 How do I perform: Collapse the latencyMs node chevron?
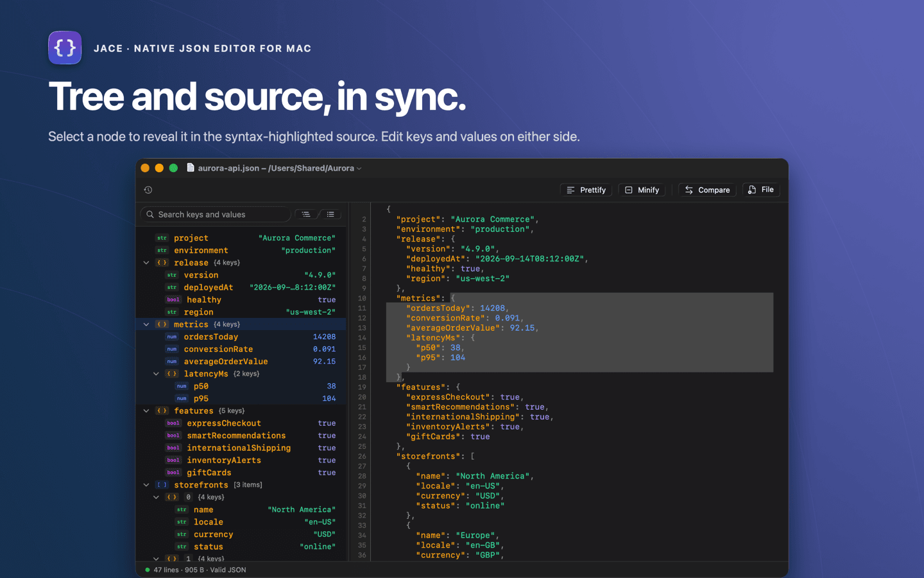click(156, 374)
